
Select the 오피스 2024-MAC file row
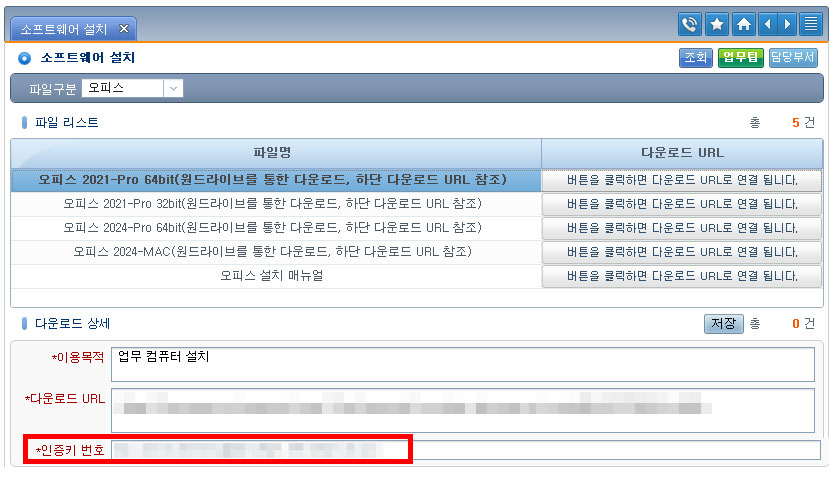(275, 252)
